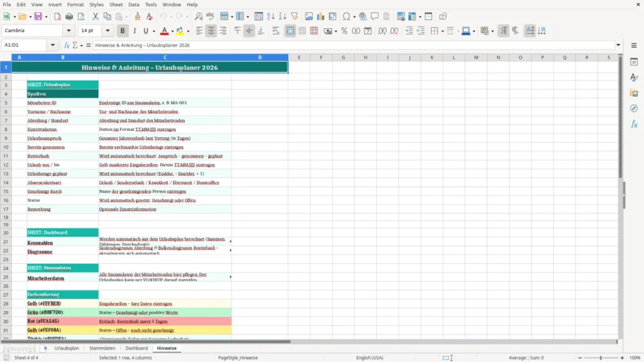Image resolution: width=644 pixels, height=362 pixels.
Task: Center text horizontally
Action: (211, 31)
